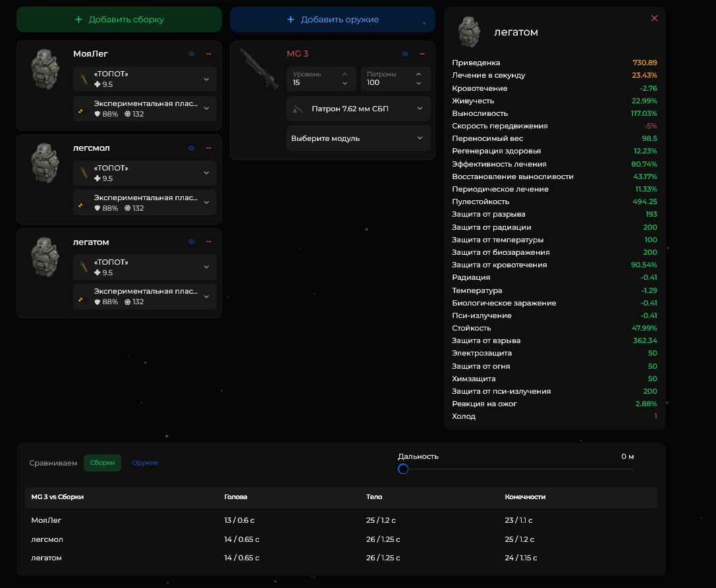716x588 pixels.
Task: Switch to the Оружие comparison tab
Action: click(145, 462)
